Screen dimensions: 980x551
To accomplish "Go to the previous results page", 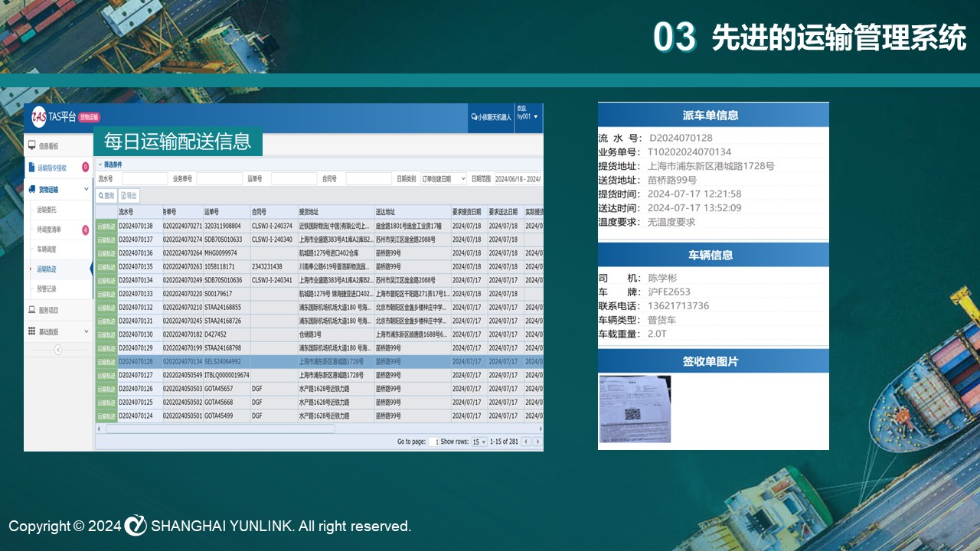I will click(525, 442).
